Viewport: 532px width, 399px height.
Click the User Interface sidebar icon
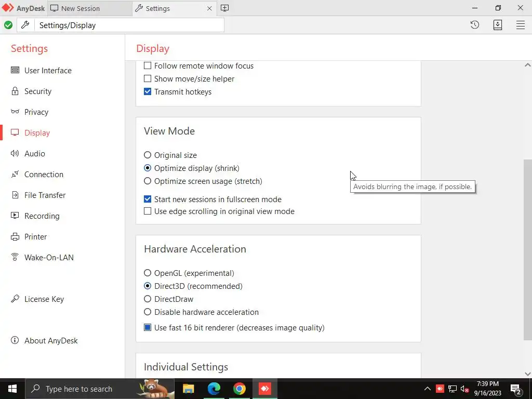15,70
